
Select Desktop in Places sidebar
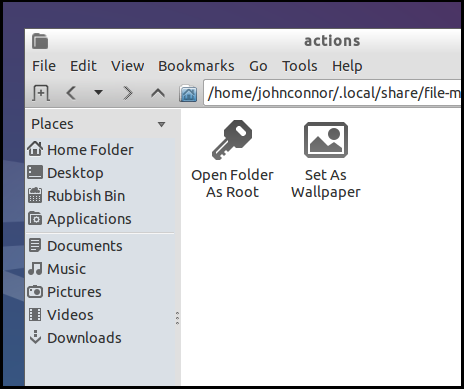click(x=100, y=173)
